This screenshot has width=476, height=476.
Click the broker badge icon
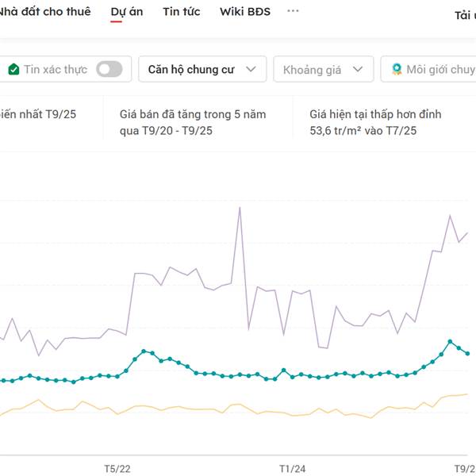(x=396, y=70)
